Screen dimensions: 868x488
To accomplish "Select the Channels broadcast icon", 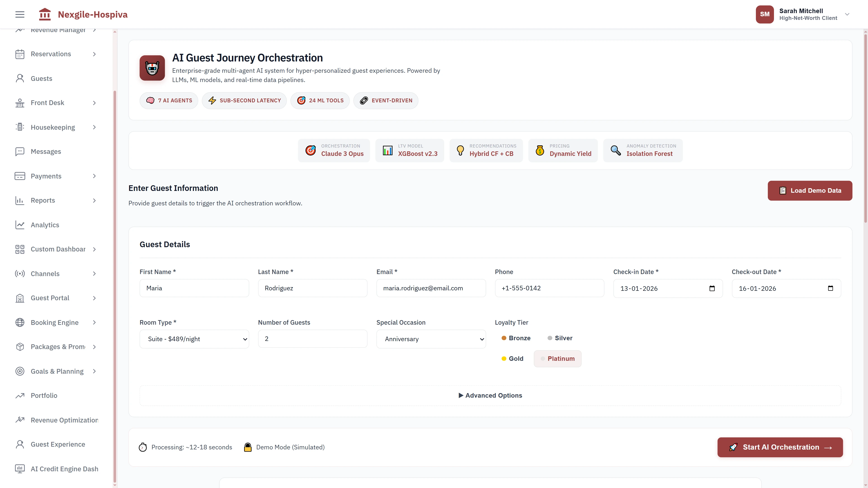I will click(x=19, y=273).
